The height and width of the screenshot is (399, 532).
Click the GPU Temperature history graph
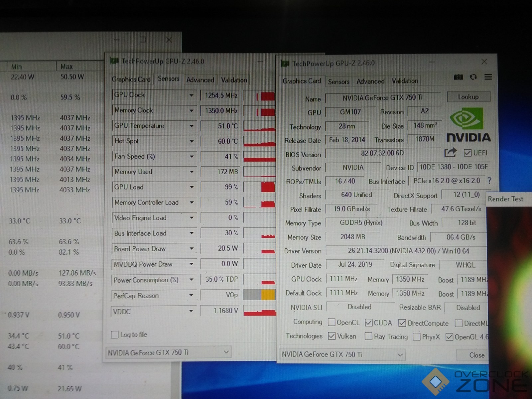(260, 126)
